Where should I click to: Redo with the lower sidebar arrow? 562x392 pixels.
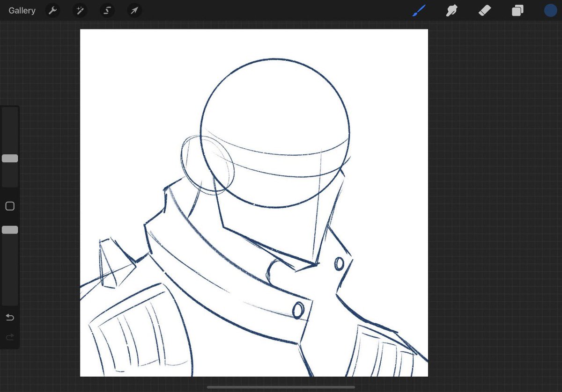[10, 337]
